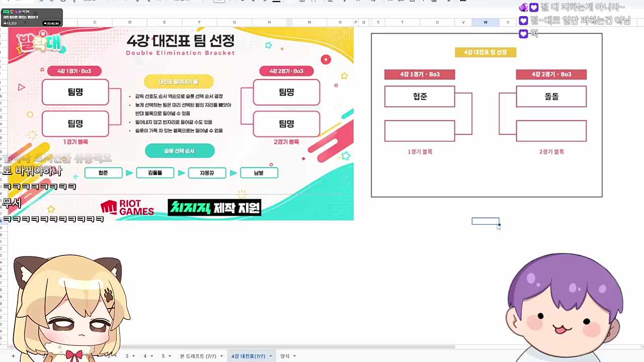Click the 협준 team cell in bracket
This screenshot has height=362, width=644.
pyautogui.click(x=420, y=97)
